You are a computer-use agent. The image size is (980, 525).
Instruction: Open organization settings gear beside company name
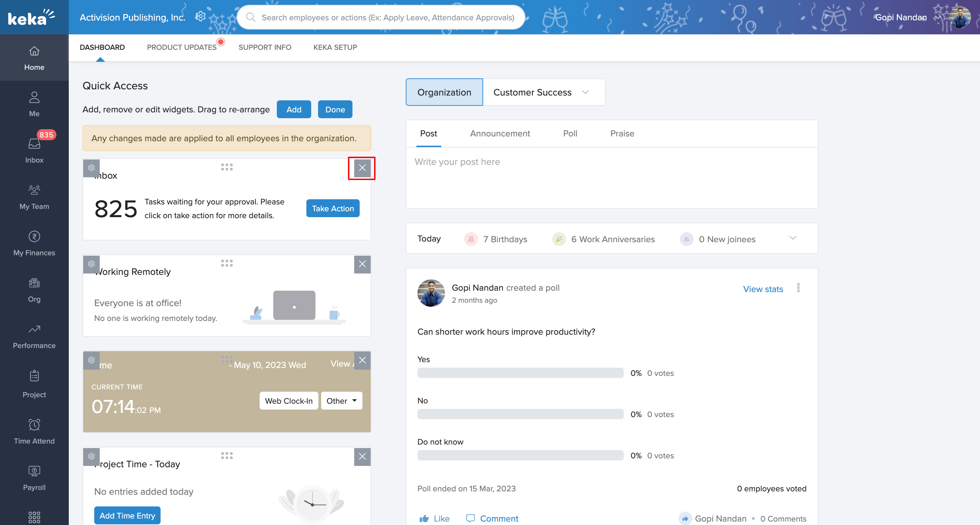tap(200, 16)
